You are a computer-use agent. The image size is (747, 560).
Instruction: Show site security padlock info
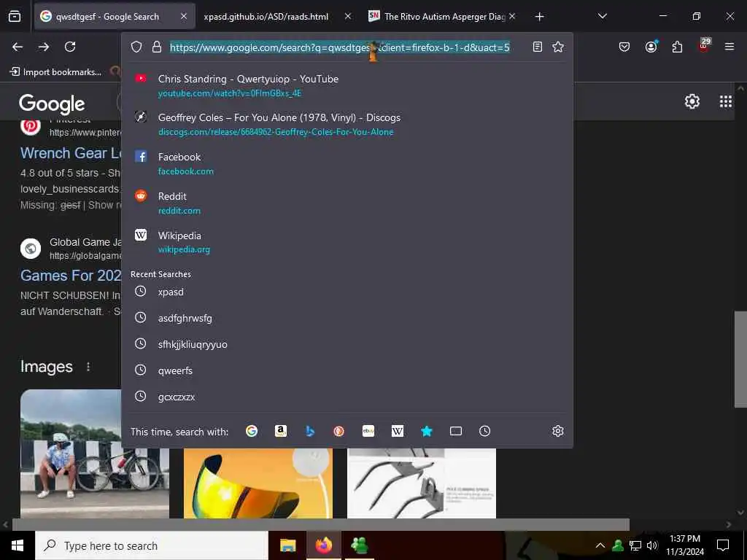pos(157,47)
